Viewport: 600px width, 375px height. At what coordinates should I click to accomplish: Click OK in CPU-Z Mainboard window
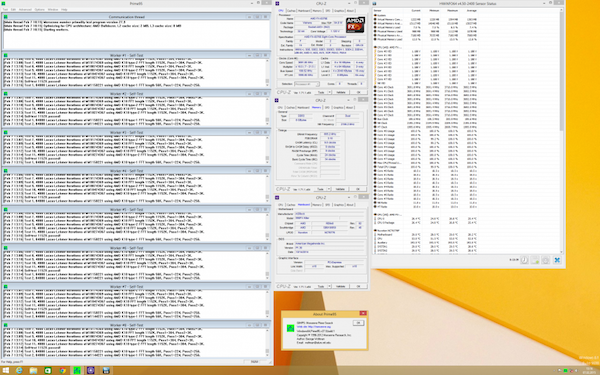(358, 286)
